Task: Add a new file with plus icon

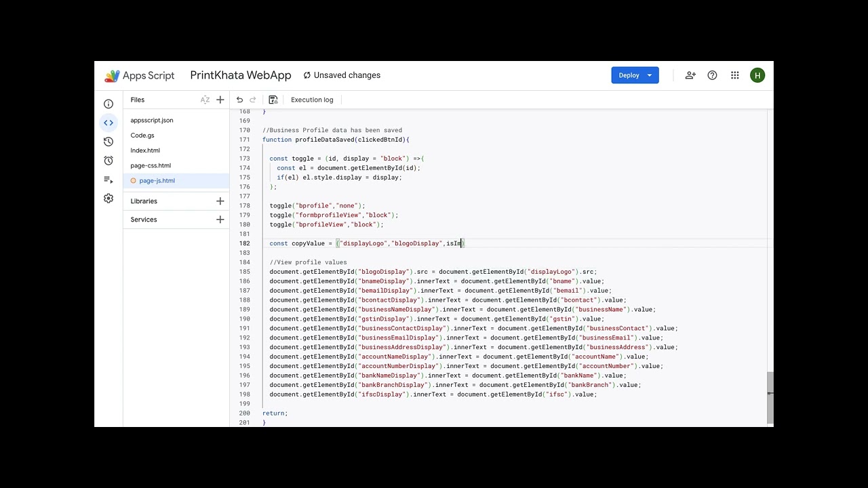Action: [220, 100]
